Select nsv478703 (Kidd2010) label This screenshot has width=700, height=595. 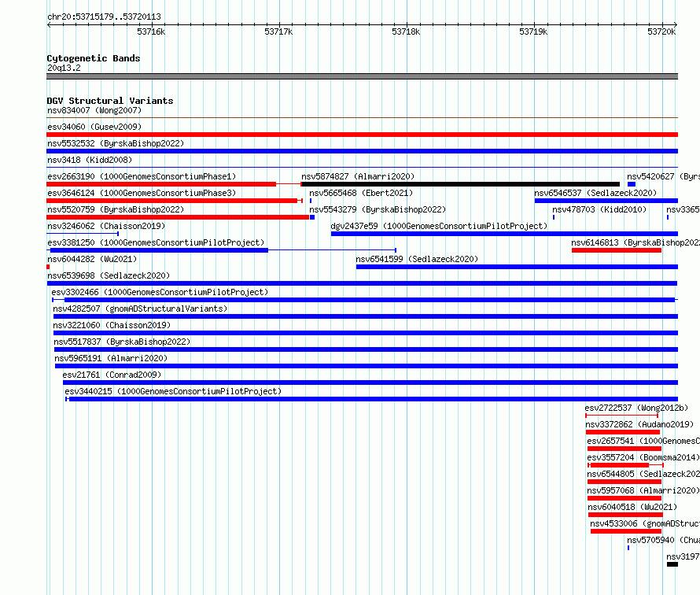click(599, 209)
